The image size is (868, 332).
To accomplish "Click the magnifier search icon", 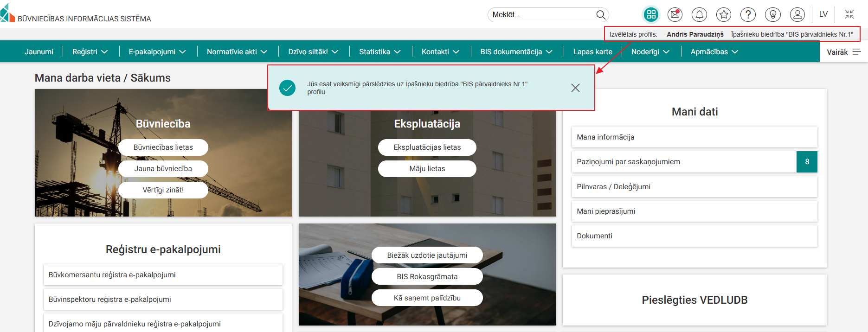I will [600, 15].
